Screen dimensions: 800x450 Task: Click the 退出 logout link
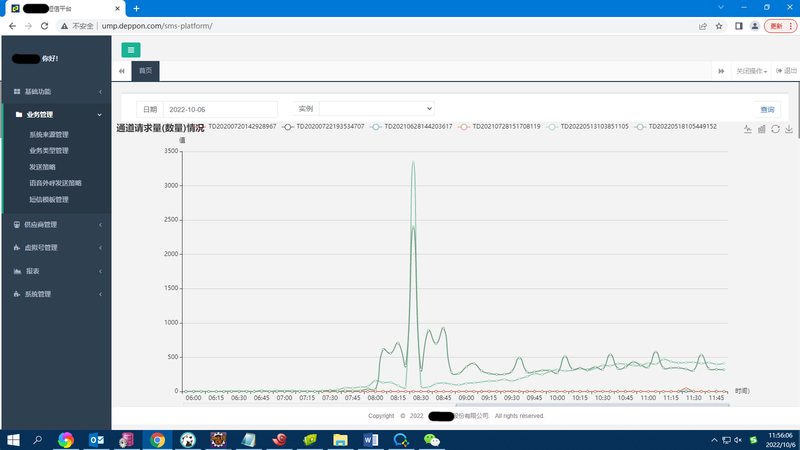coord(786,71)
